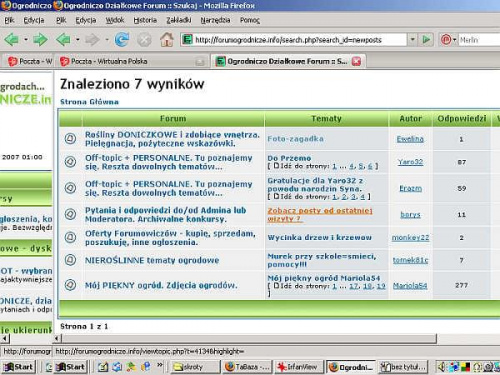Click the horizontal scrollbar under the results
Viewport: 500px width, 375px height.
(249, 339)
